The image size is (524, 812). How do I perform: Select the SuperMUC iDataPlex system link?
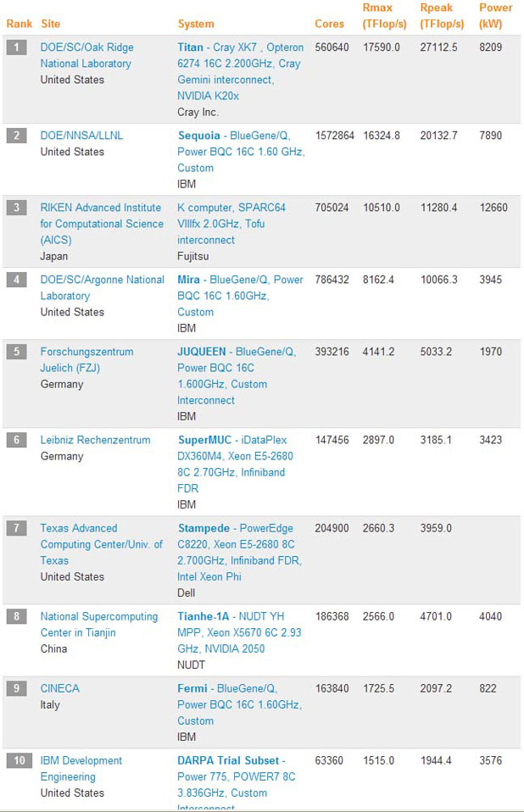[235, 464]
